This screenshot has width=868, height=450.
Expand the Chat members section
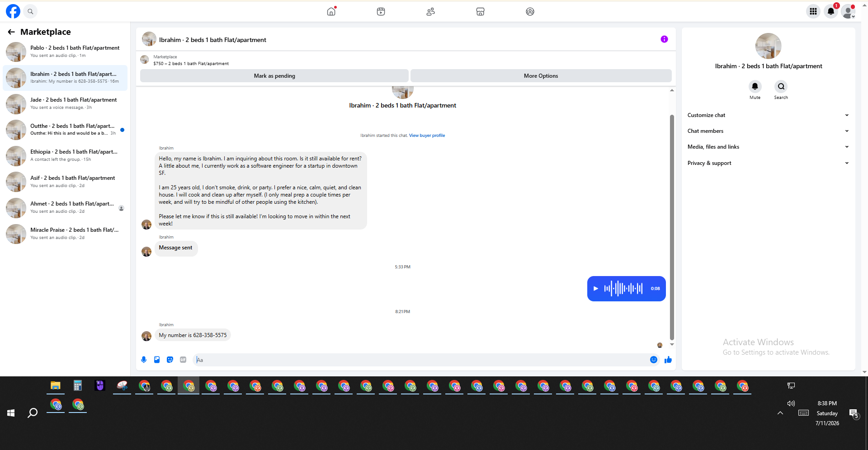pyautogui.click(x=768, y=131)
